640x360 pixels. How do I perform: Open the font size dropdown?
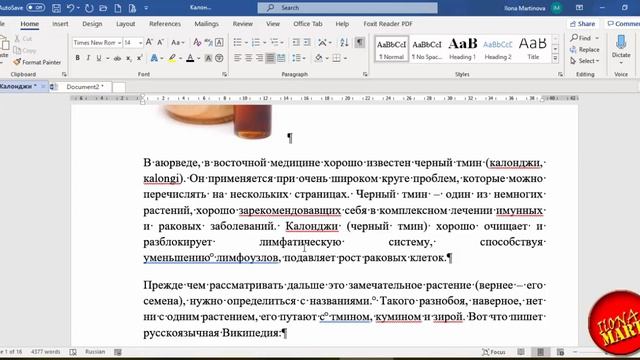point(140,42)
